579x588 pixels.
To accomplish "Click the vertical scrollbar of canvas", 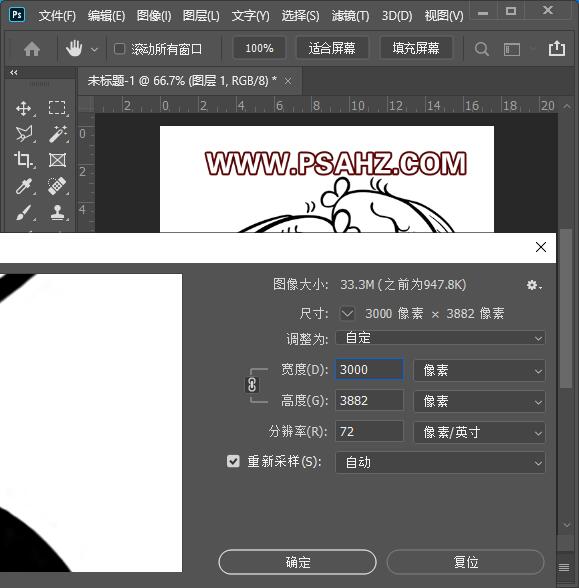I will coord(566,308).
